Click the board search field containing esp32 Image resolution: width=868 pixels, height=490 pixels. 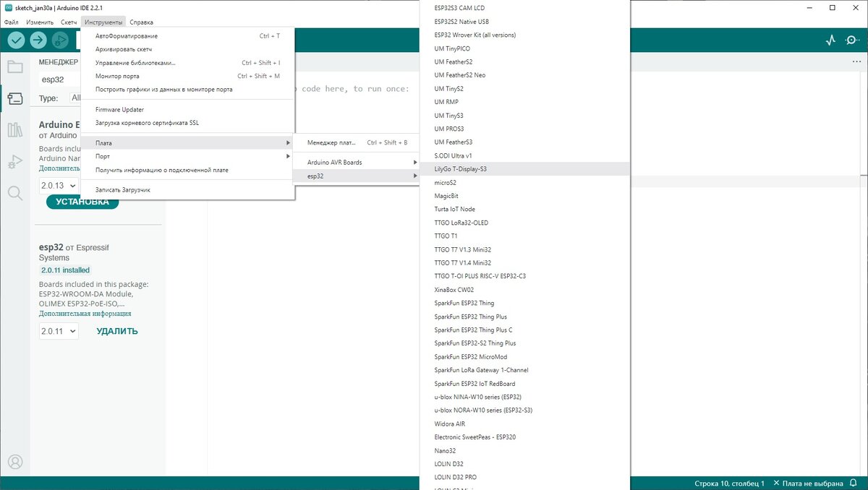60,79
